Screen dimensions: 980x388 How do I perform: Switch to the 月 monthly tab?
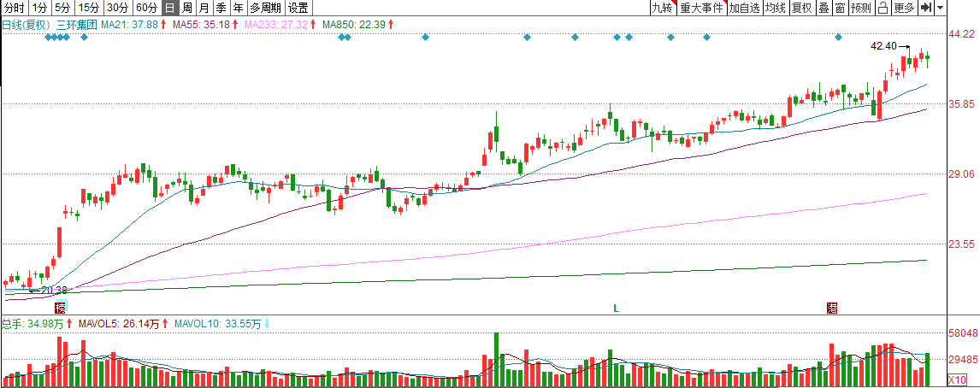(204, 9)
